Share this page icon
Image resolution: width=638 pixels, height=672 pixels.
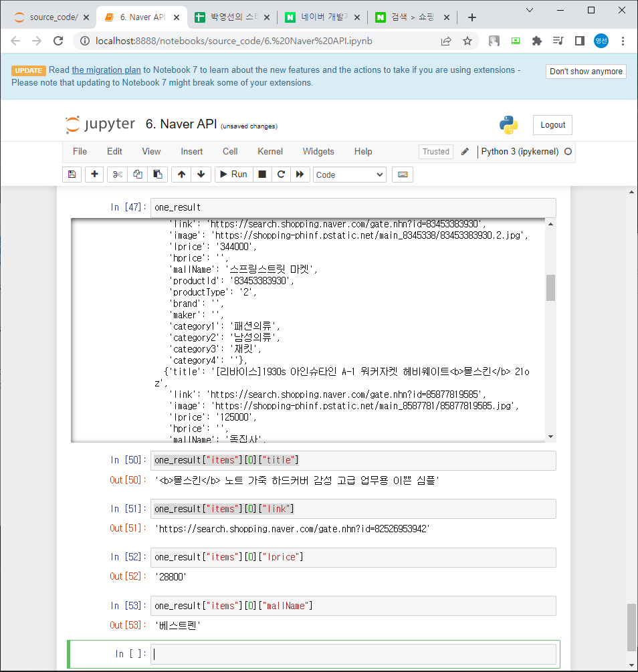(x=446, y=41)
